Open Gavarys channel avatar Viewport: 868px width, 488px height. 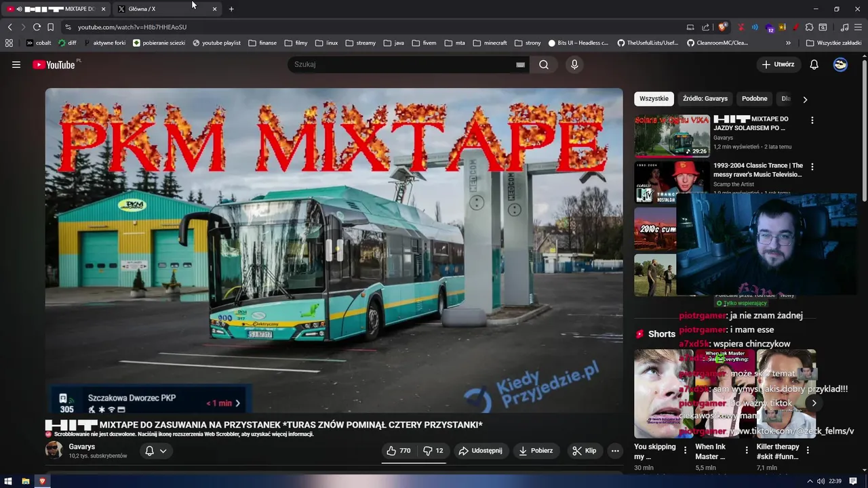[x=54, y=450]
